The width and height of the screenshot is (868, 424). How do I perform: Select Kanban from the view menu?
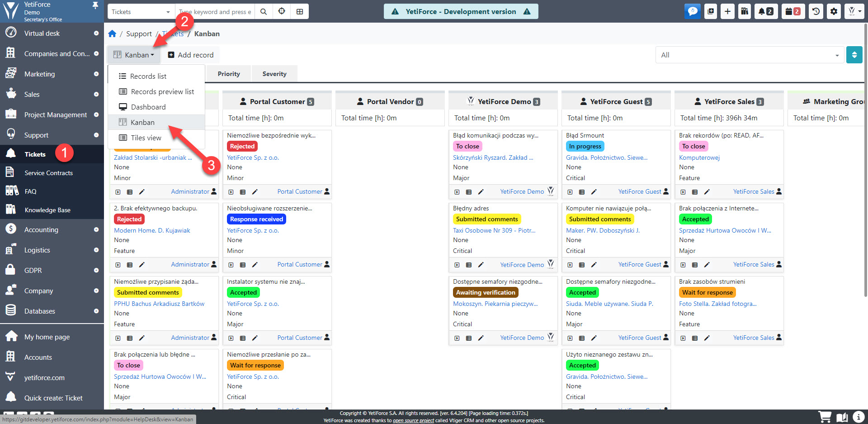pyautogui.click(x=156, y=122)
